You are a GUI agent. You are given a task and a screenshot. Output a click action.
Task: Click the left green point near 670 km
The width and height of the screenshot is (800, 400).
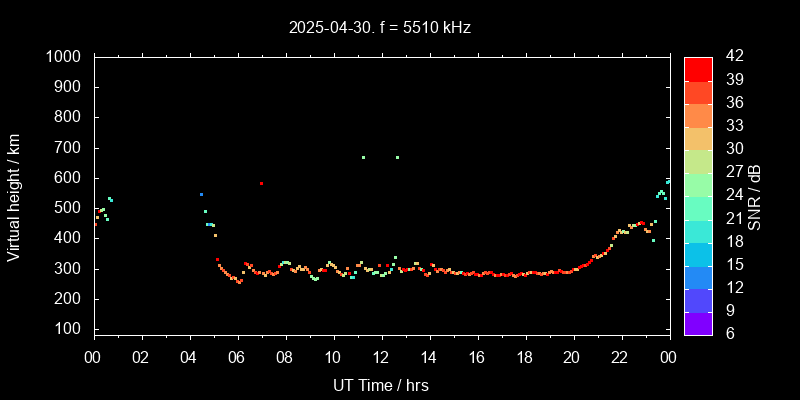click(363, 157)
